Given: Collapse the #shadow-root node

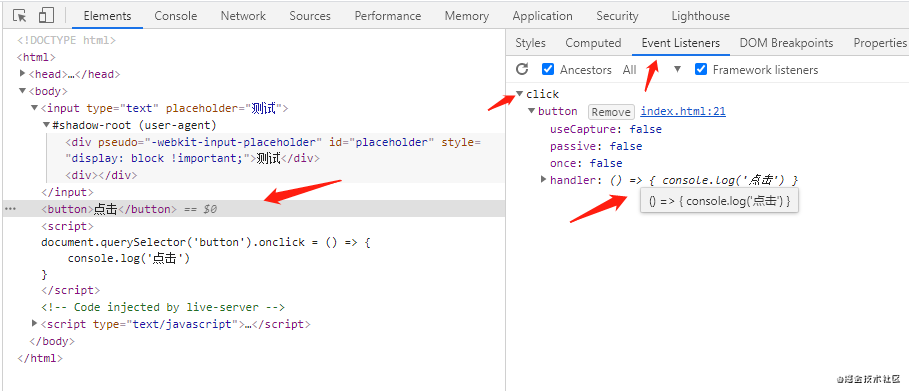Looking at the screenshot, I should (46, 125).
